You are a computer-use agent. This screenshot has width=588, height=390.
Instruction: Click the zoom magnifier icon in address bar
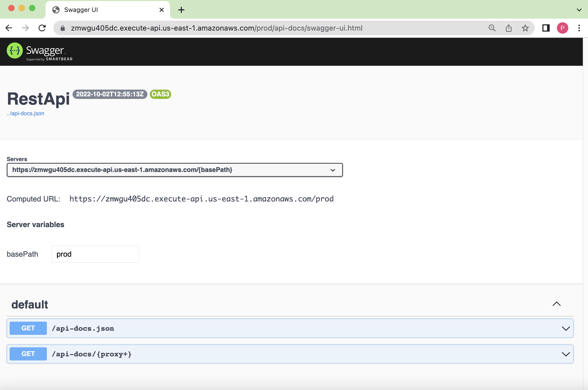492,28
